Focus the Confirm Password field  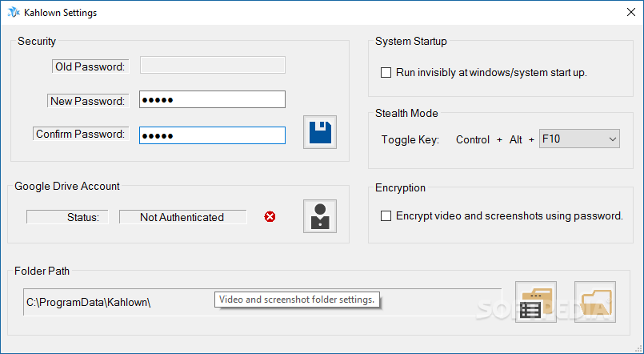pos(212,135)
